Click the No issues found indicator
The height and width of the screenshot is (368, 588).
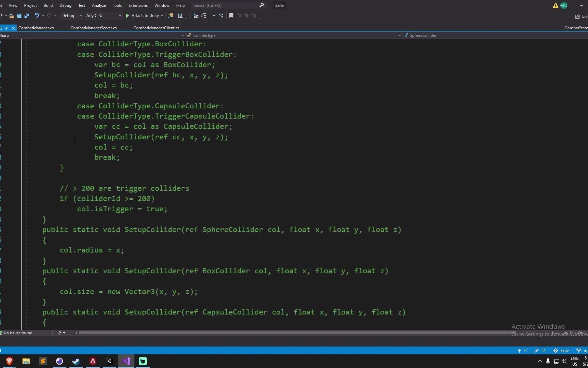click(16, 333)
